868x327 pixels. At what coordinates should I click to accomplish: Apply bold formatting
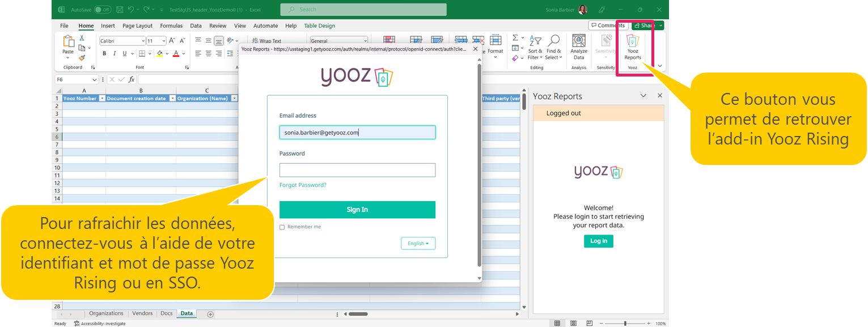click(x=104, y=53)
